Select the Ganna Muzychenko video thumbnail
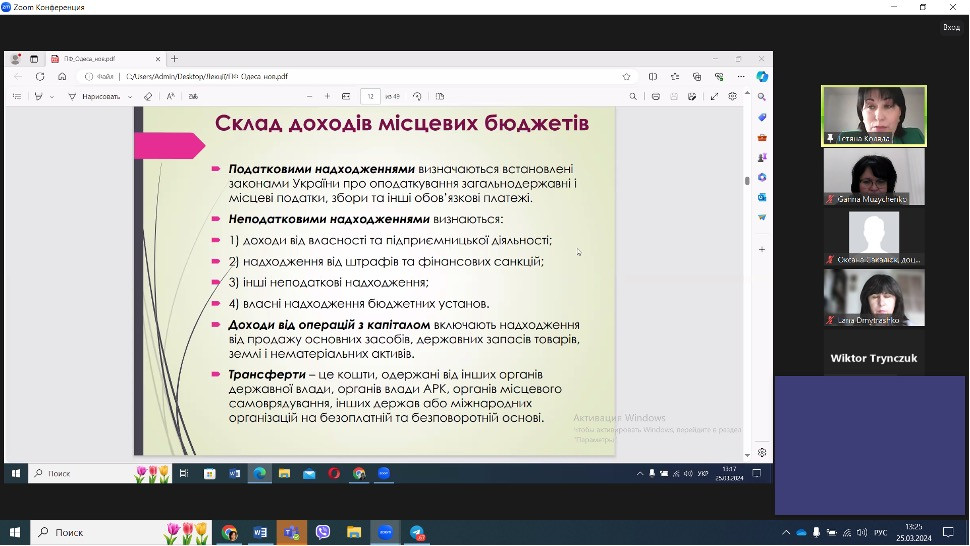The image size is (970, 546). (874, 176)
